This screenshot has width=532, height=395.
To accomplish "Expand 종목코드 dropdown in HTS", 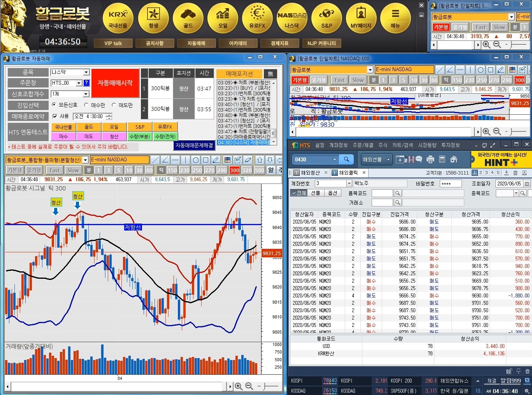I will coord(516,193).
